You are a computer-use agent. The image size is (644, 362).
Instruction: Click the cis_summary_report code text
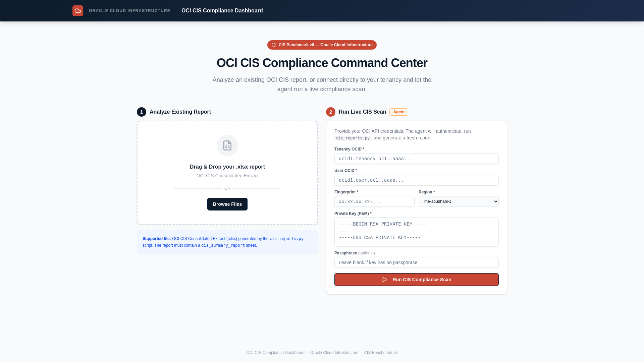tap(223, 245)
